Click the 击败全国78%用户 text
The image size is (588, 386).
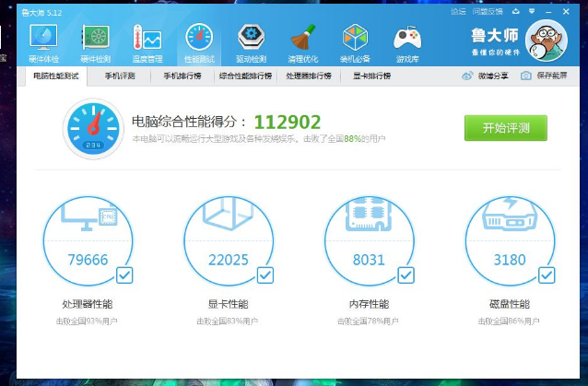click(368, 322)
